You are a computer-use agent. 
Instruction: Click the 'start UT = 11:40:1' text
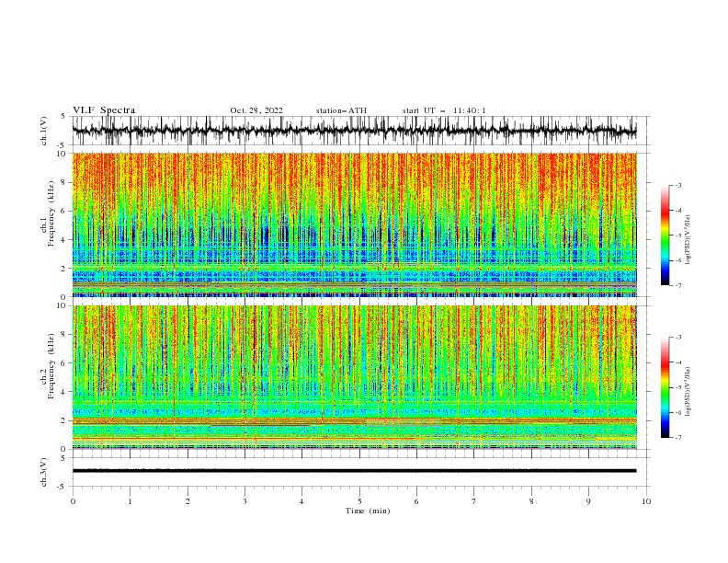tap(444, 110)
